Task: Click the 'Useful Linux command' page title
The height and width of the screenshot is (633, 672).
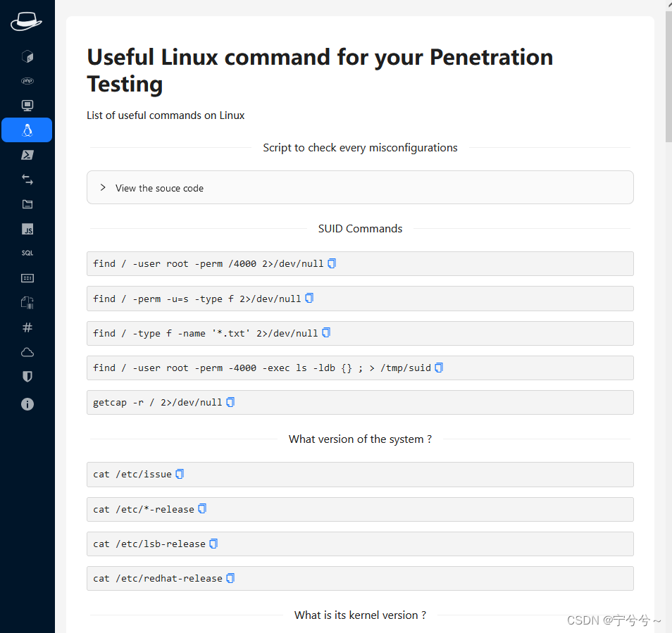Action: 320,70
